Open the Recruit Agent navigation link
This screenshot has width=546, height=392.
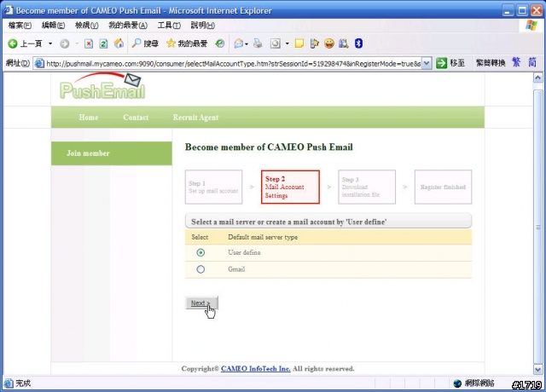(x=195, y=118)
